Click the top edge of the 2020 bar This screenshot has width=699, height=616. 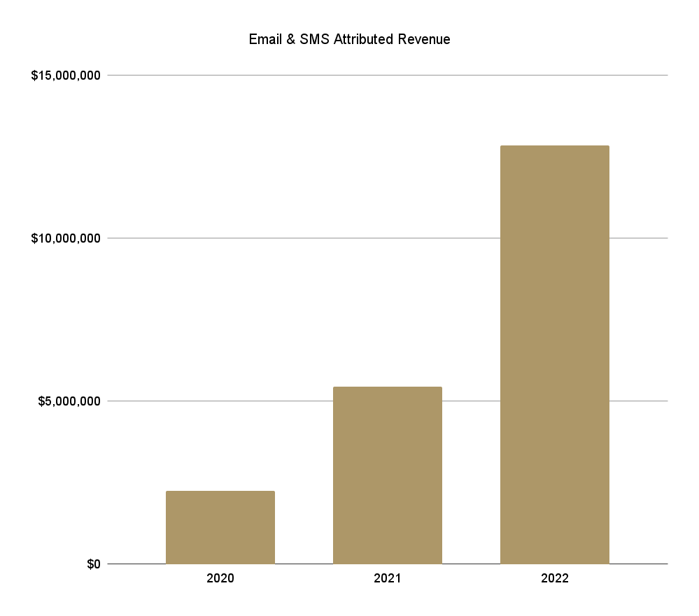[220, 492]
